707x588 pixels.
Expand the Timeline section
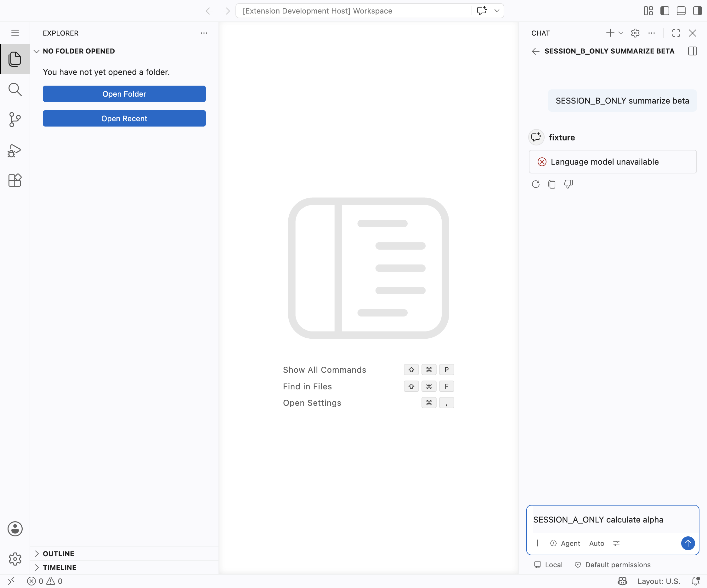[124, 568]
